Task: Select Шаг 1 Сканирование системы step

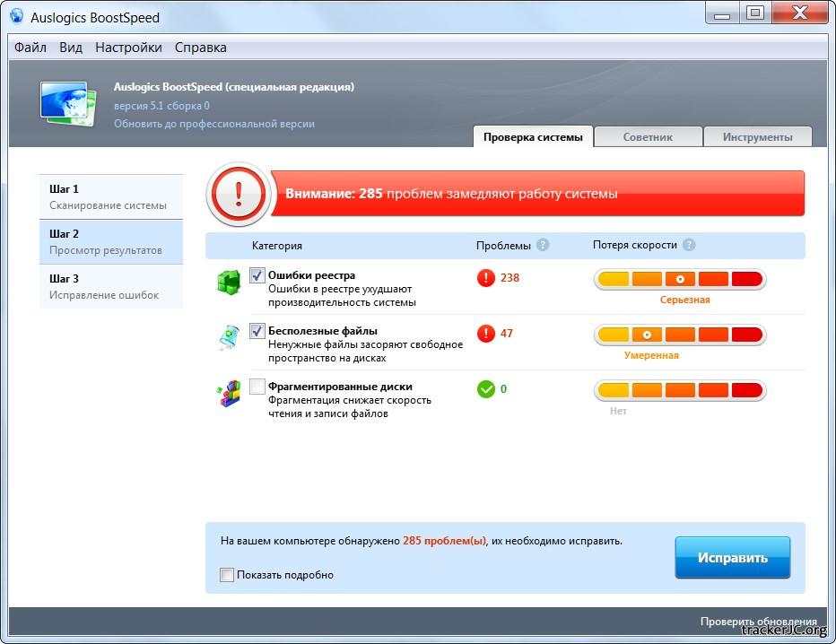Action: (110, 196)
